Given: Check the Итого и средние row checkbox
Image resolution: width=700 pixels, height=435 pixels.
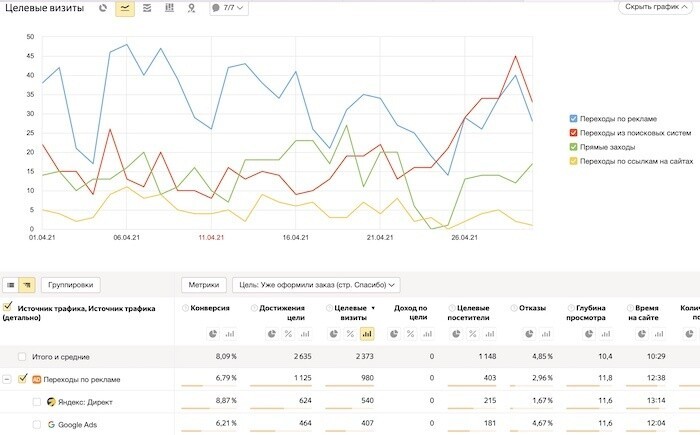Looking at the screenshot, I should tap(21, 356).
